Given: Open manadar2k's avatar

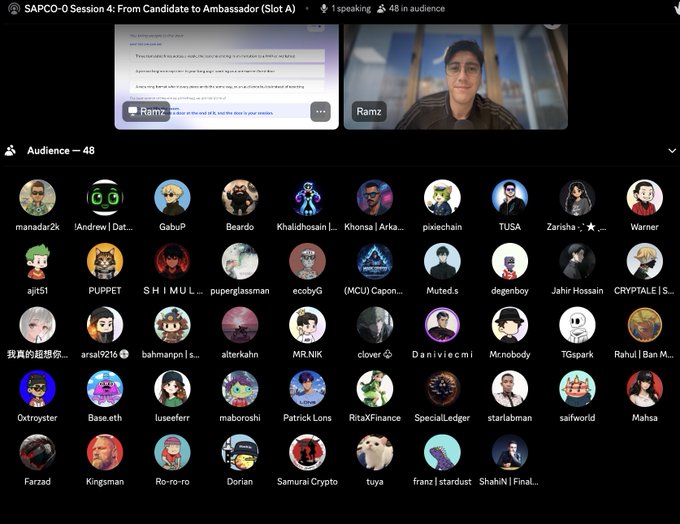Looking at the screenshot, I should pyautogui.click(x=37, y=198).
